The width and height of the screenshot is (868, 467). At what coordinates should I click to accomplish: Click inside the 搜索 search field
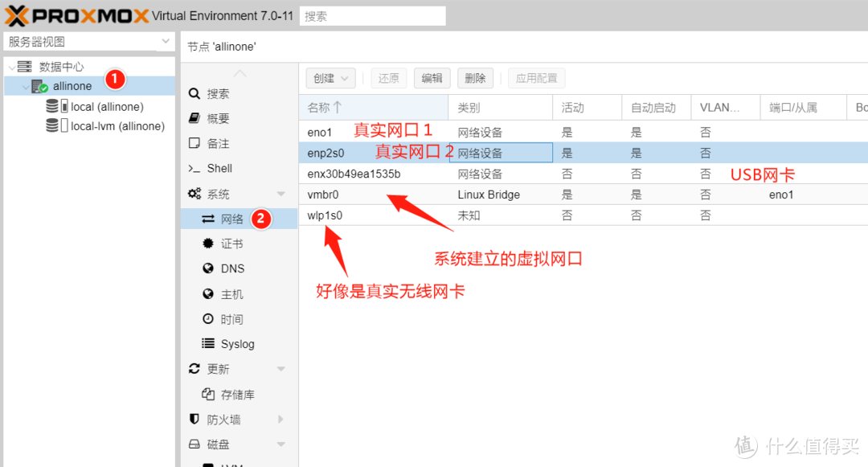tap(371, 15)
